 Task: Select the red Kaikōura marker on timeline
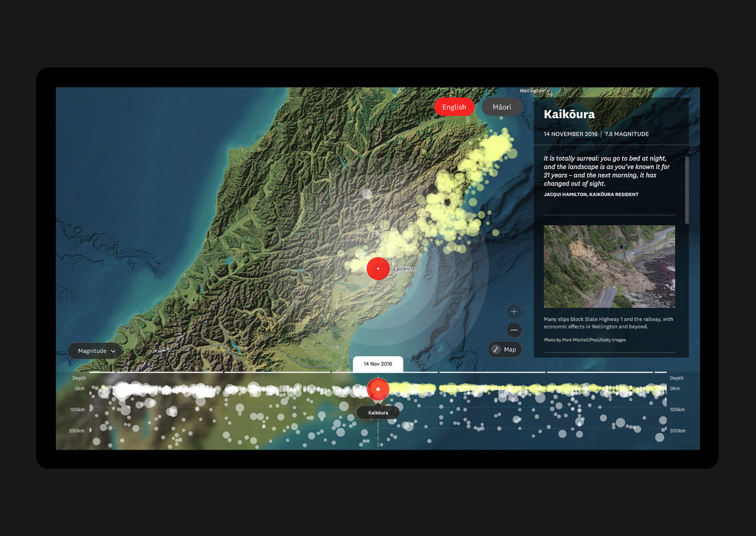pyautogui.click(x=378, y=389)
